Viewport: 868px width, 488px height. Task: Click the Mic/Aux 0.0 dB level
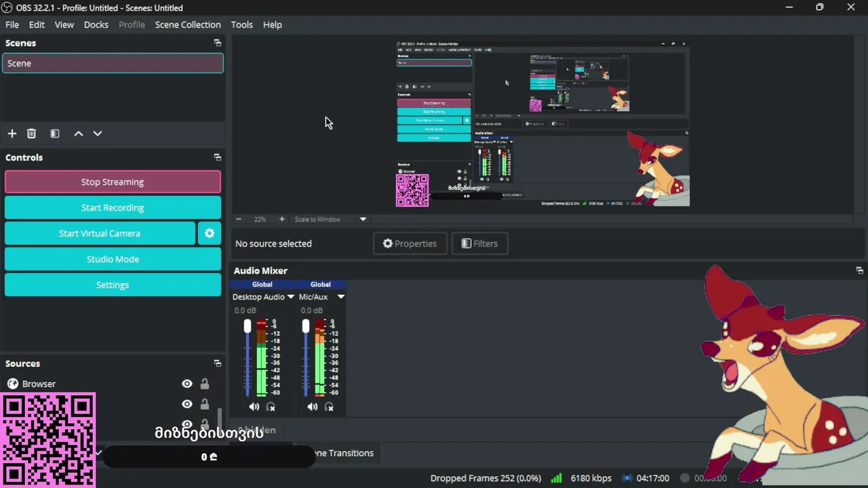(x=311, y=310)
